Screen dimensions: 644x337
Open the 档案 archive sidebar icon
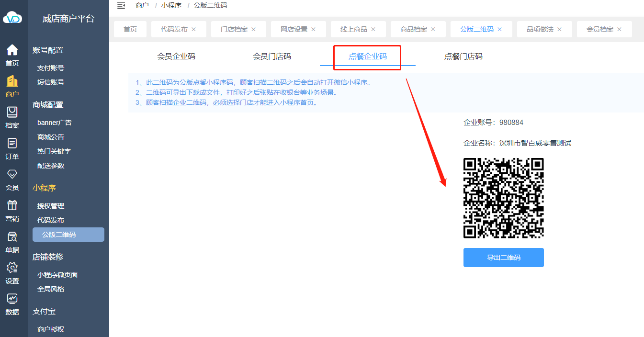point(12,112)
